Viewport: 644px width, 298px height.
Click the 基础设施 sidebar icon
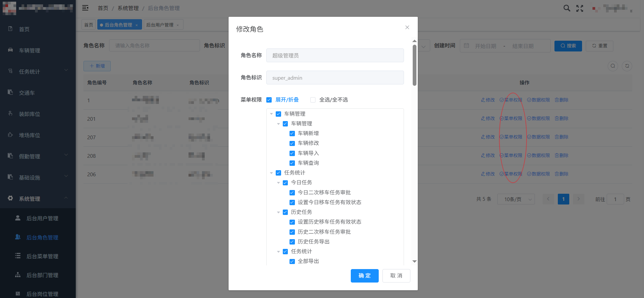coord(10,177)
